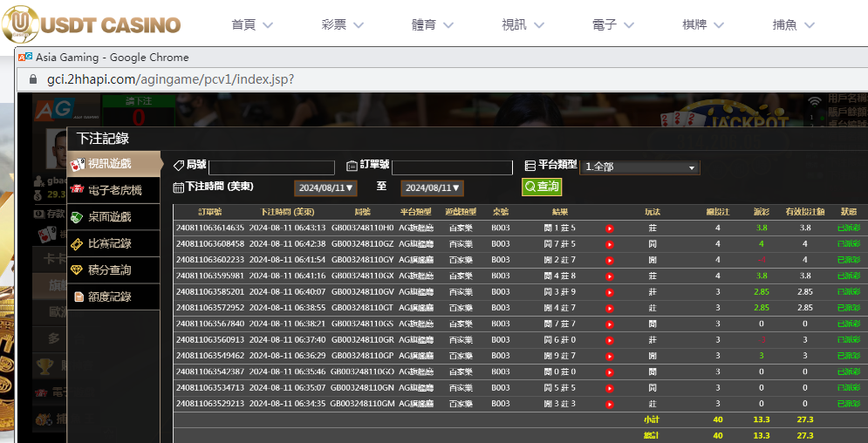The height and width of the screenshot is (443, 868).
Task: Switch to the 電子老虎機 records tab
Action: (114, 190)
